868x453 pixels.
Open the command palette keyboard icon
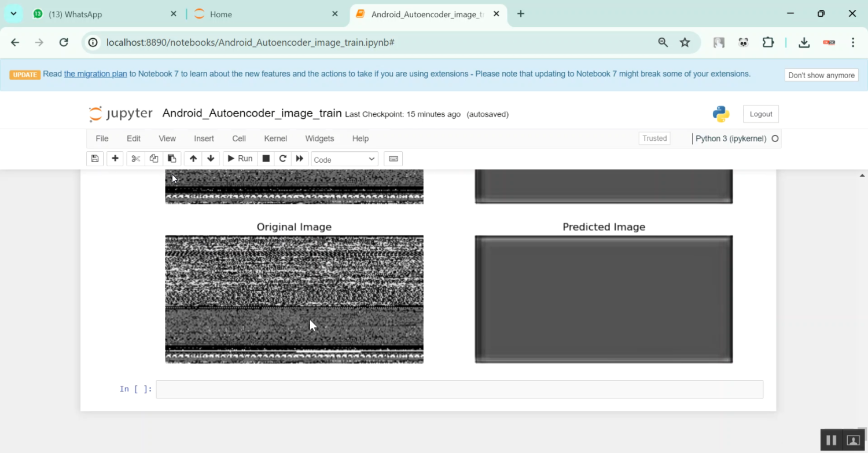coord(393,158)
